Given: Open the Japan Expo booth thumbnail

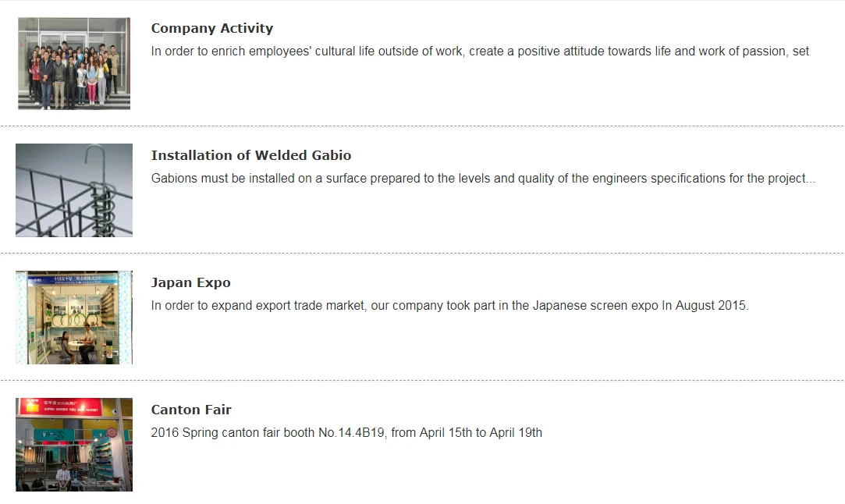Looking at the screenshot, I should pos(74,317).
